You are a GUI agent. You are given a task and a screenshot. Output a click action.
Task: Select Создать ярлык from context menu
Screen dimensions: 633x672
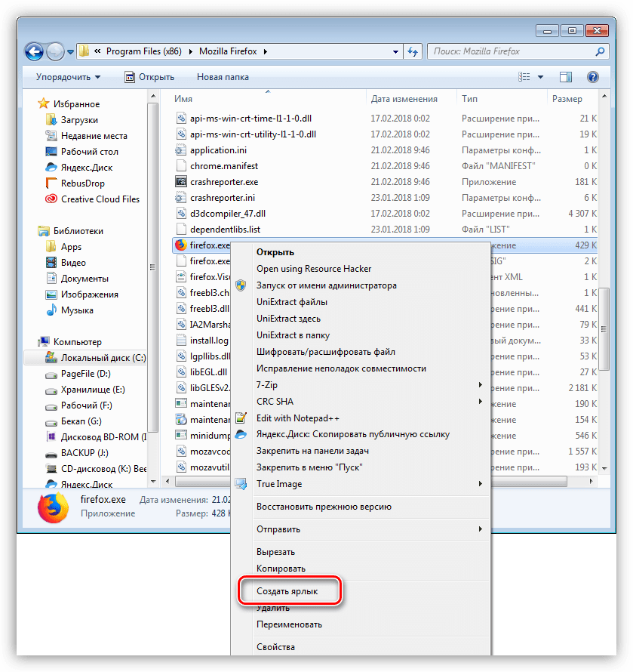pos(287,591)
